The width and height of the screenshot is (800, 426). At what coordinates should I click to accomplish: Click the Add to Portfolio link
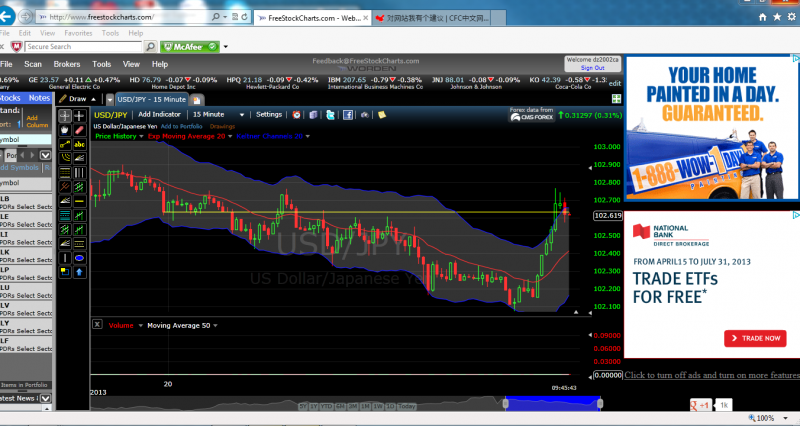pos(182,127)
